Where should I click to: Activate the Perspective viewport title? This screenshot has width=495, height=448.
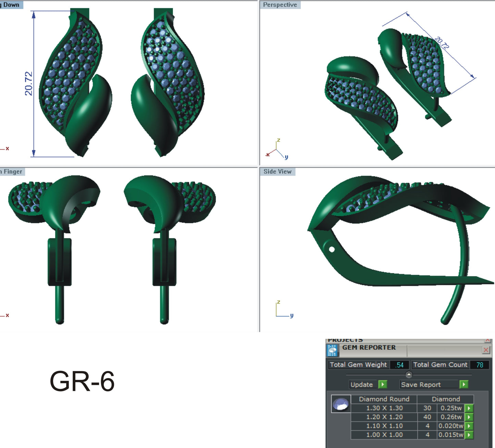pyautogui.click(x=280, y=5)
